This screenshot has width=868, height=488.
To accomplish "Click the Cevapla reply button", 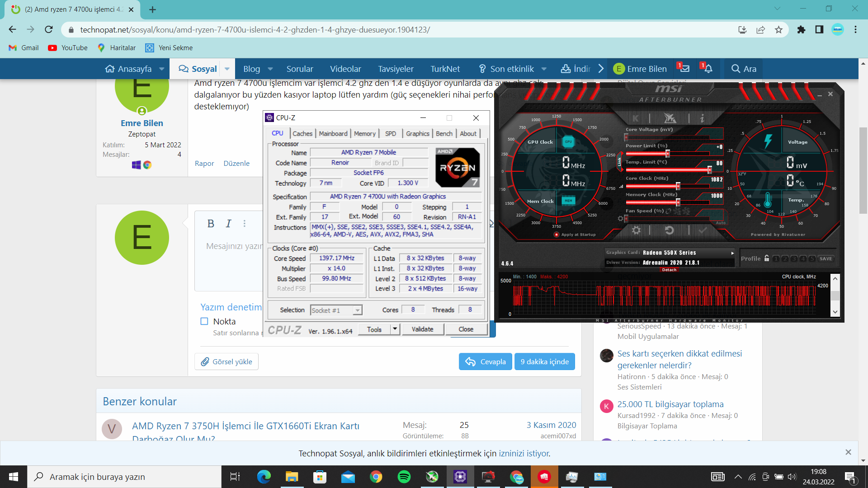I will [486, 361].
